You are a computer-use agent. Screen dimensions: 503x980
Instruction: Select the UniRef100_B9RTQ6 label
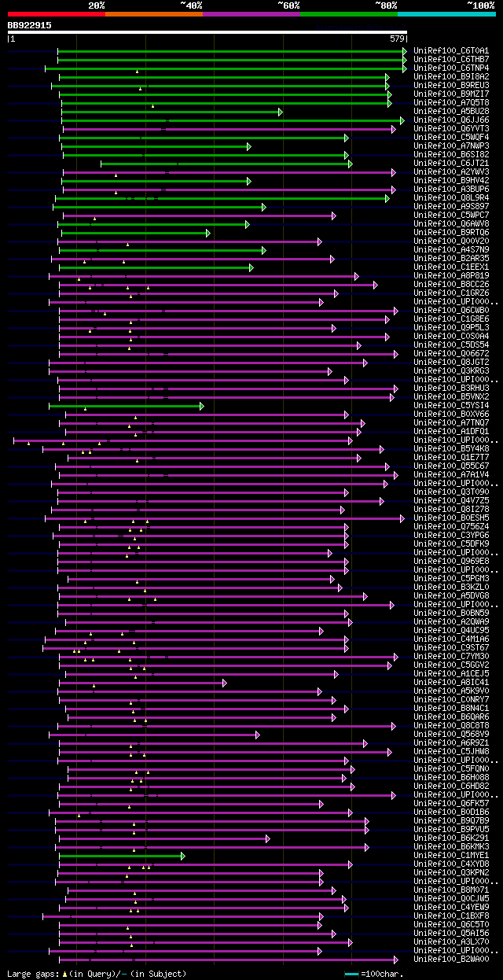point(451,232)
